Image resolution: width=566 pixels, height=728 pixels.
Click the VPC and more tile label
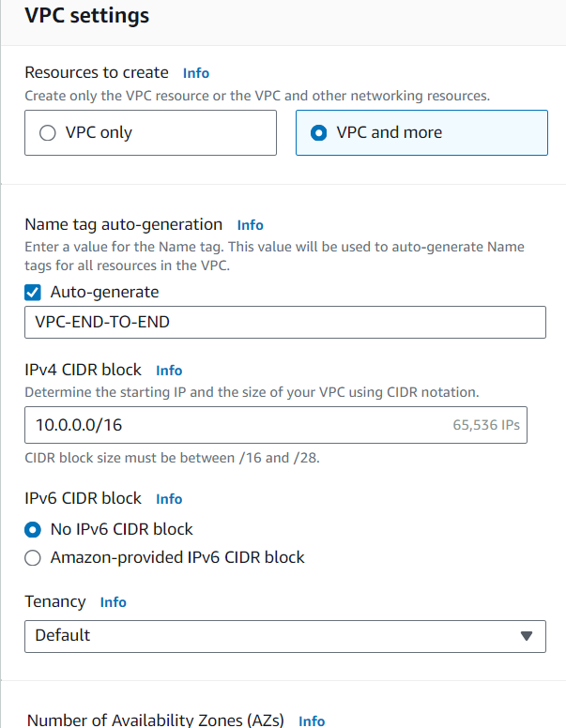[x=389, y=132]
